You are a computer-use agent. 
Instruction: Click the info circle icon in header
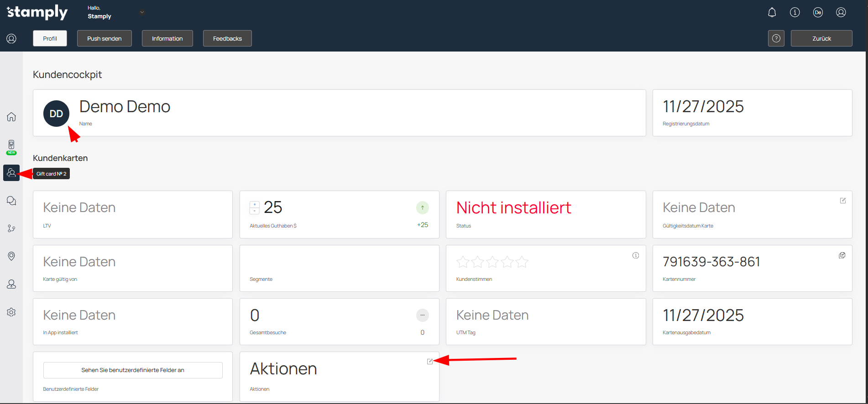pyautogui.click(x=795, y=12)
